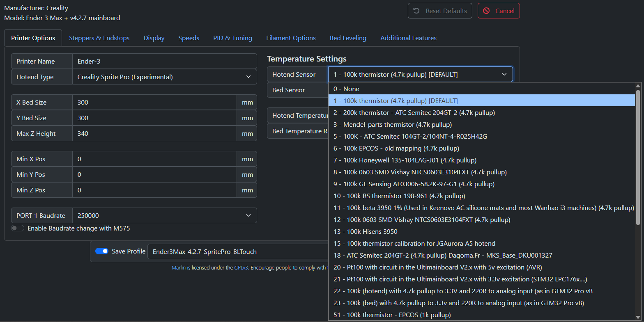Go to the Additional Features tab
644x322 pixels.
(x=408, y=38)
